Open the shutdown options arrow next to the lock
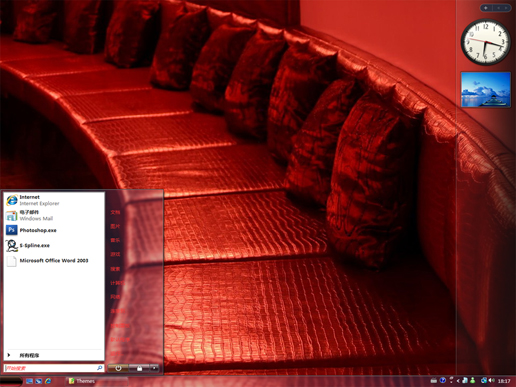Image resolution: width=516 pixels, height=387 pixels. coord(154,368)
